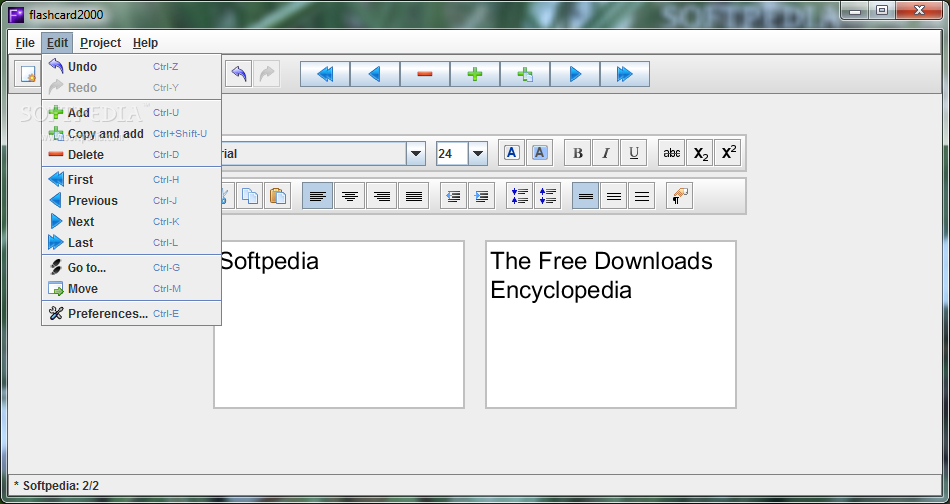Image resolution: width=950 pixels, height=504 pixels.
Task: Click the status bar text Softpedia: 2/2
Action: coord(61,486)
